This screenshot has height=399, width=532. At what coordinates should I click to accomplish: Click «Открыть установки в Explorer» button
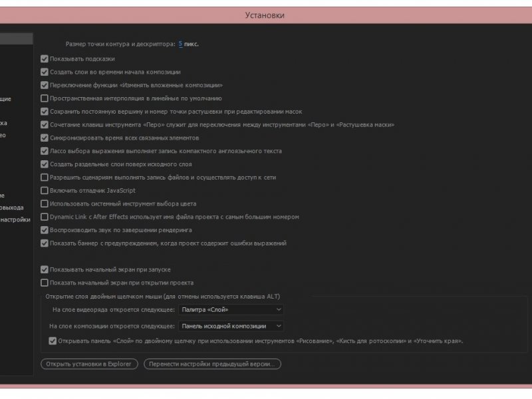click(x=89, y=364)
